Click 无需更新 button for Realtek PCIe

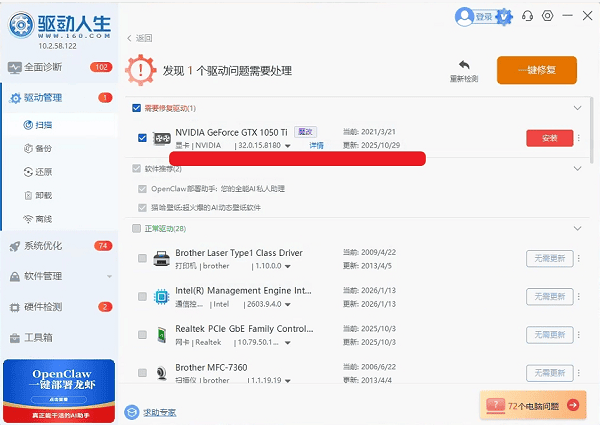point(550,335)
